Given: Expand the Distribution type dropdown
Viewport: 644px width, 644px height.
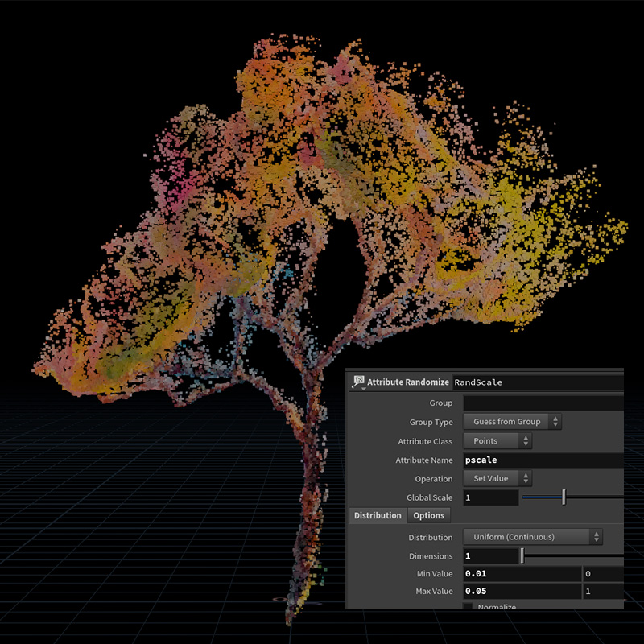Looking at the screenshot, I should click(532, 537).
